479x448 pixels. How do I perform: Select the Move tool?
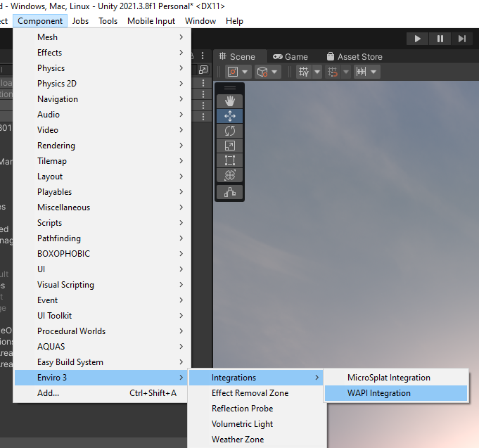click(x=230, y=116)
